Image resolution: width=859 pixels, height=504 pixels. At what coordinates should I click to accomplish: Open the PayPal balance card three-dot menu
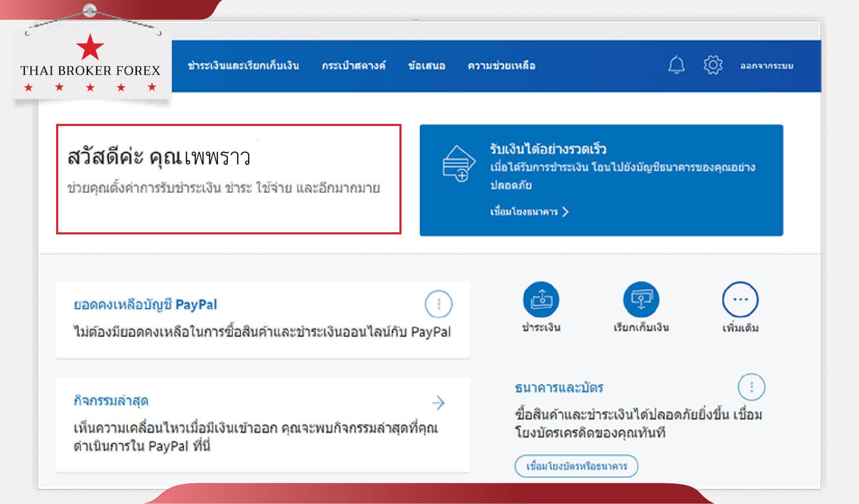click(x=438, y=304)
